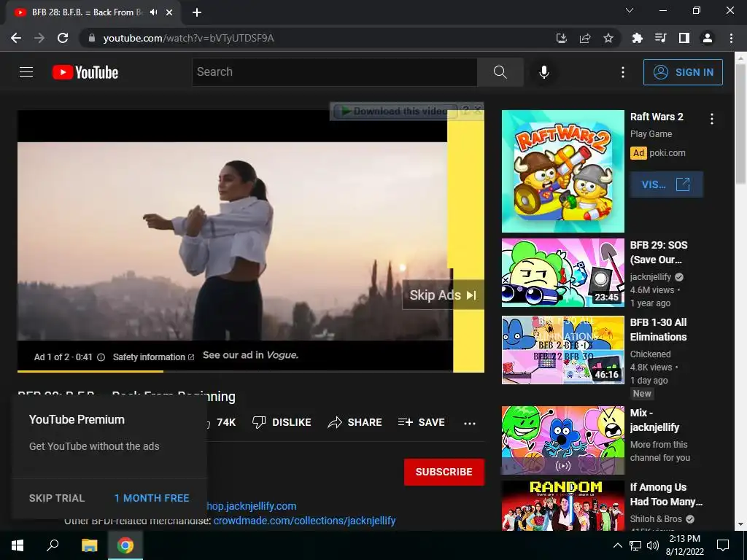
Task: Show hidden system tray icons
Action: [617, 545]
